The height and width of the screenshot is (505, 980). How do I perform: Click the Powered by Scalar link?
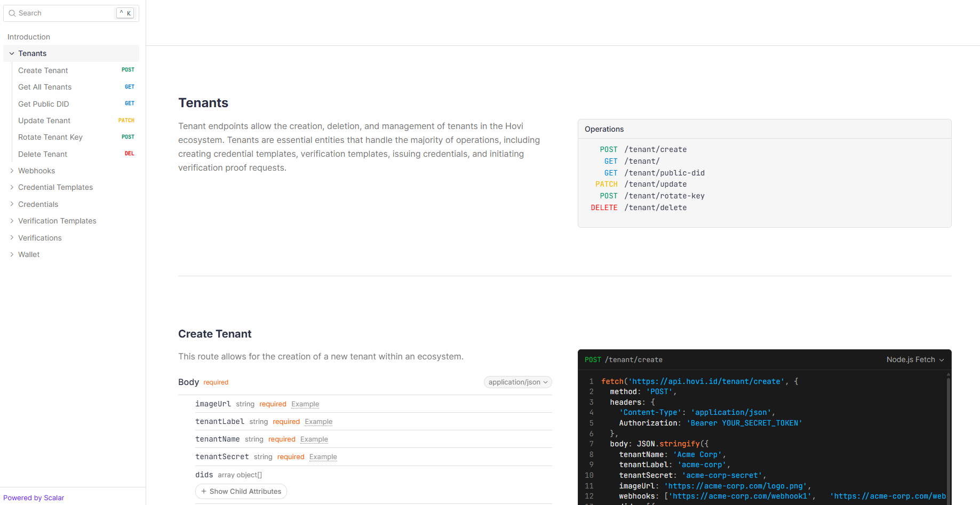click(34, 498)
